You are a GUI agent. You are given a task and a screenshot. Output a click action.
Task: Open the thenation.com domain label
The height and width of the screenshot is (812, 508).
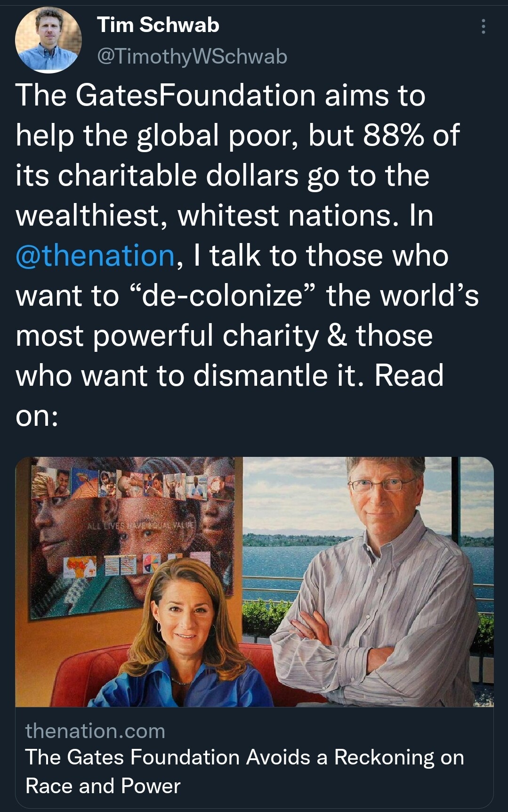(x=95, y=731)
